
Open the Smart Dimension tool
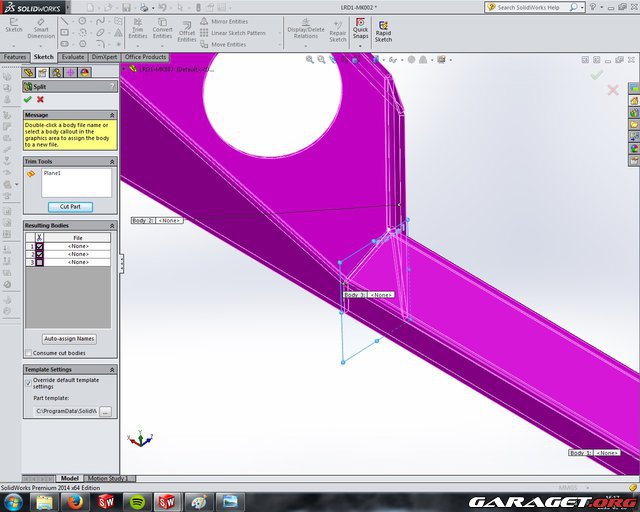(x=42, y=30)
